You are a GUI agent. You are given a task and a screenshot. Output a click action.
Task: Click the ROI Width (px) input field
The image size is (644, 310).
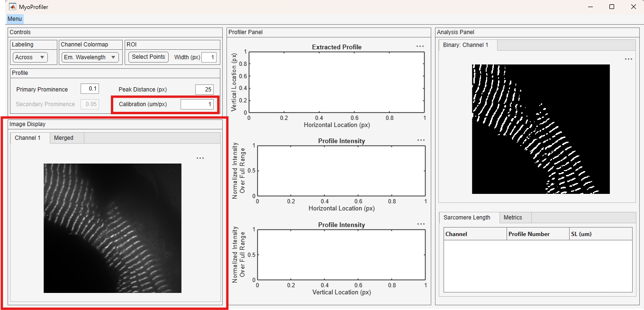pos(209,57)
